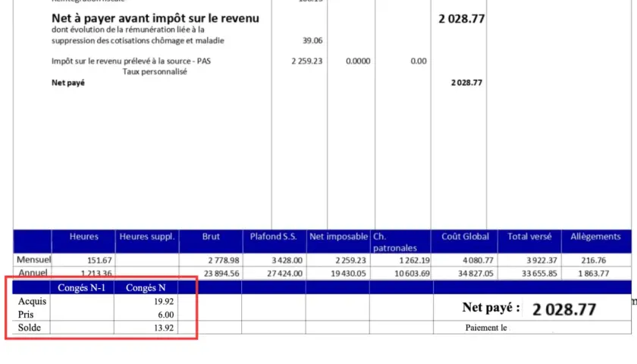
Task: Click 2 259.23 base in the Impôt sur le revenu row
Action: 306,61
